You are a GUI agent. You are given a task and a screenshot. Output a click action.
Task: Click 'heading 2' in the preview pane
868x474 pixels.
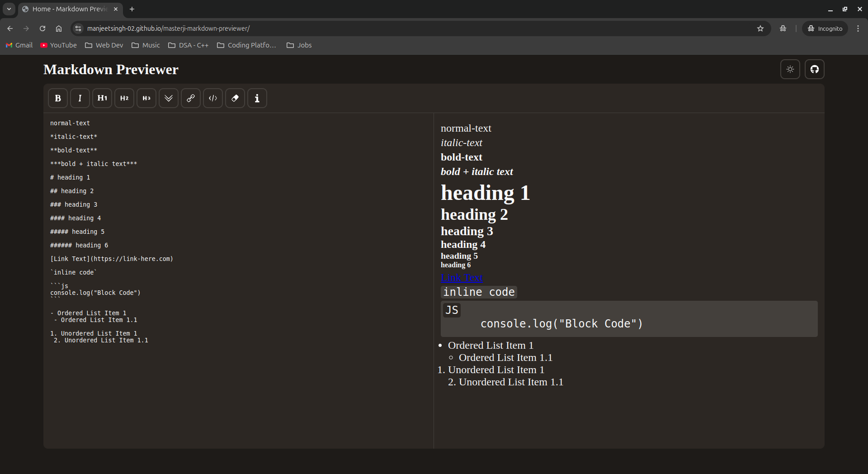[x=474, y=214]
